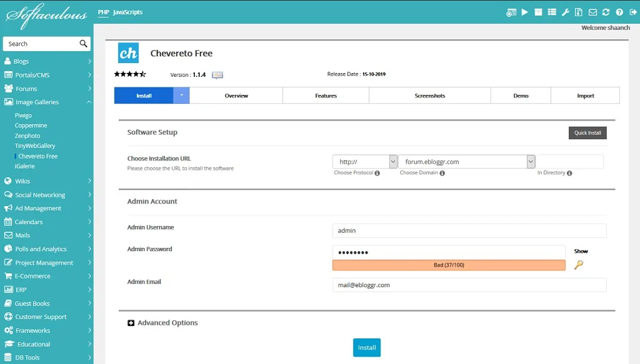Click the Quick Install button
The width and height of the screenshot is (640, 364).
coord(587,133)
